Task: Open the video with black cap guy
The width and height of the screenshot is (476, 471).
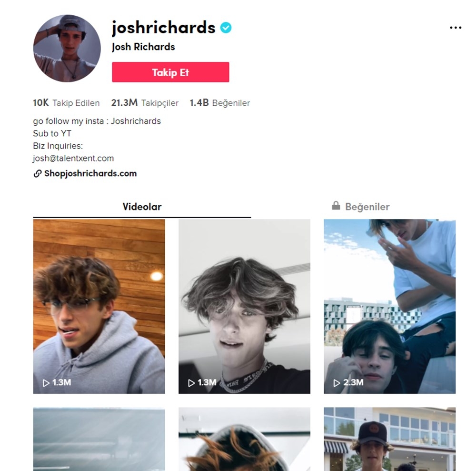Action: [x=390, y=439]
